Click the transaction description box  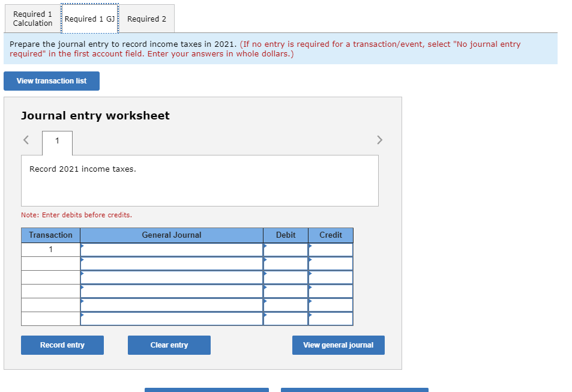[x=200, y=180]
